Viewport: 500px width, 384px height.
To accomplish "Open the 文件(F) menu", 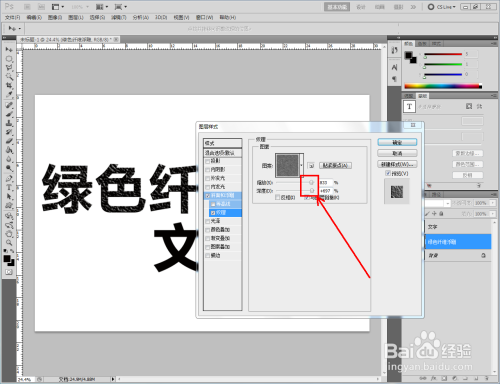I will (x=13, y=17).
